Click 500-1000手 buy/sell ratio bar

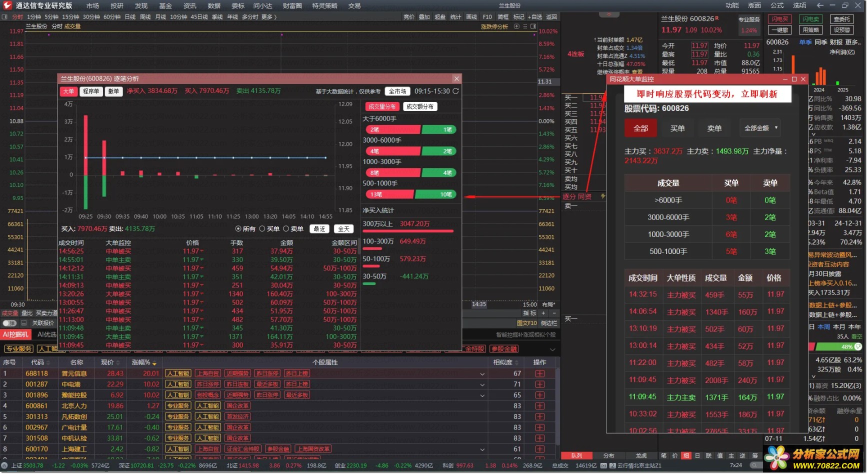[411, 194]
